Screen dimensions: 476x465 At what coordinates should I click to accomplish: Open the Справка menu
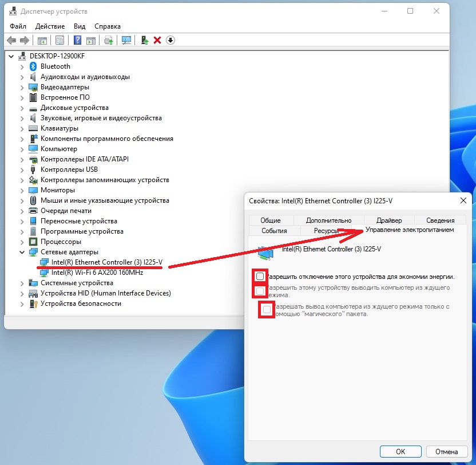click(108, 26)
